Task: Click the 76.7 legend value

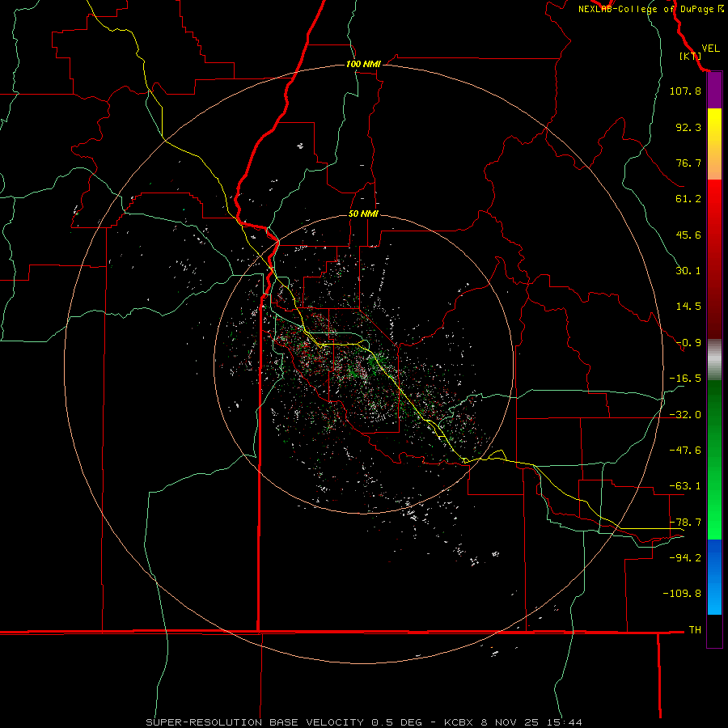Action: pos(688,163)
